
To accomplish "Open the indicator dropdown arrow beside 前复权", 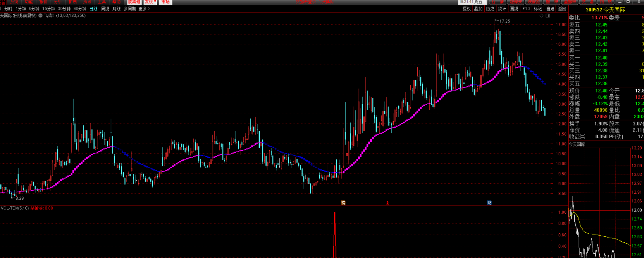I will click(40, 16).
